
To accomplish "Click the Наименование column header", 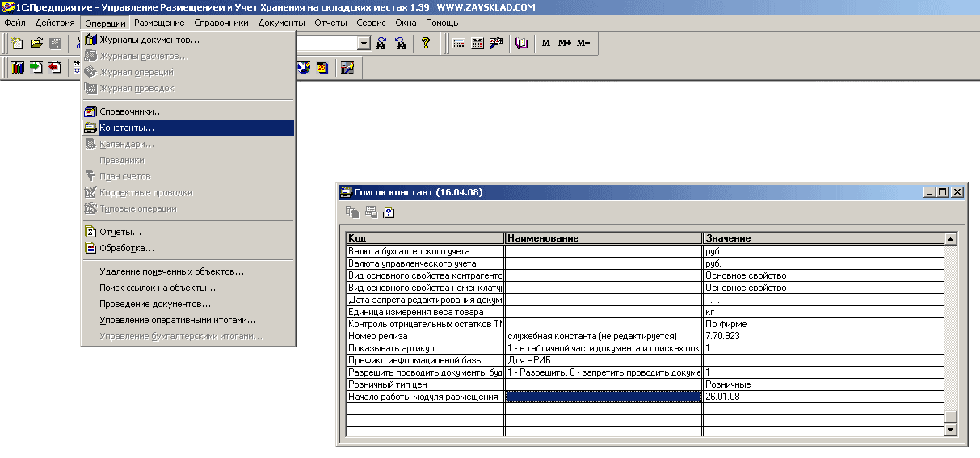I will pos(603,238).
